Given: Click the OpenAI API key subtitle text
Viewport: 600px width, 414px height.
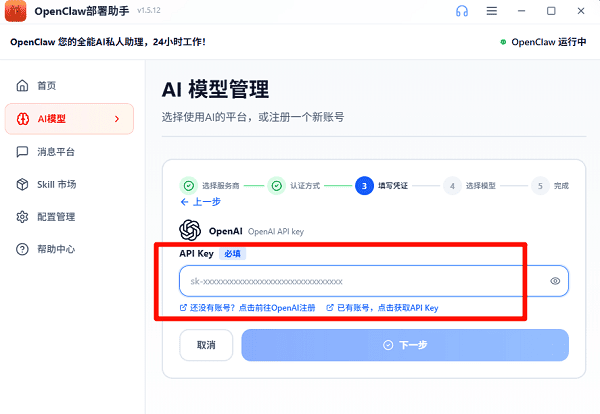Looking at the screenshot, I should coord(276,231).
